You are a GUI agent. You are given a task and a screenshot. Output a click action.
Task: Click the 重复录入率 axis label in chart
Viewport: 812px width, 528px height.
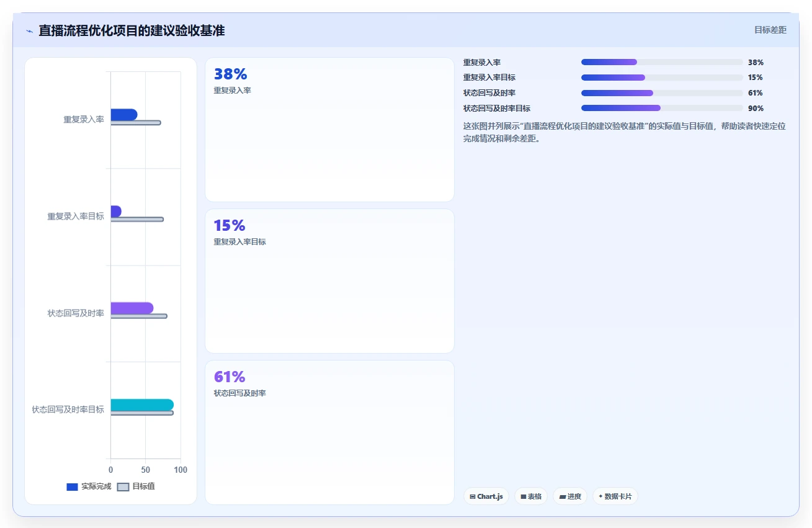click(x=84, y=120)
